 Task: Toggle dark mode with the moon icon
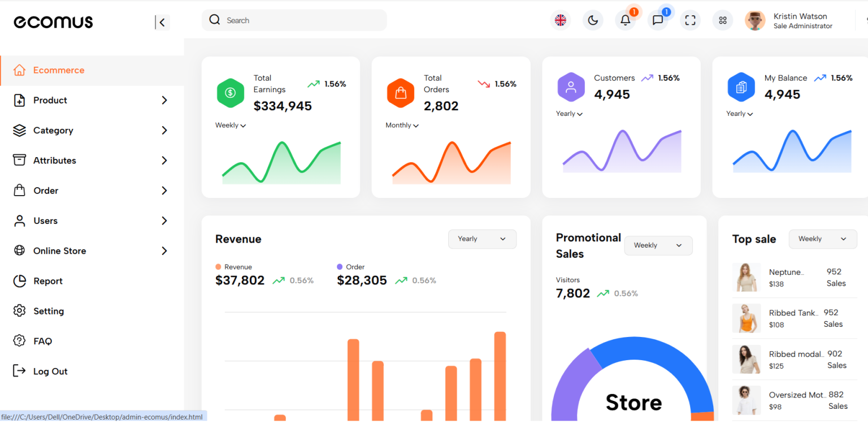click(x=593, y=20)
